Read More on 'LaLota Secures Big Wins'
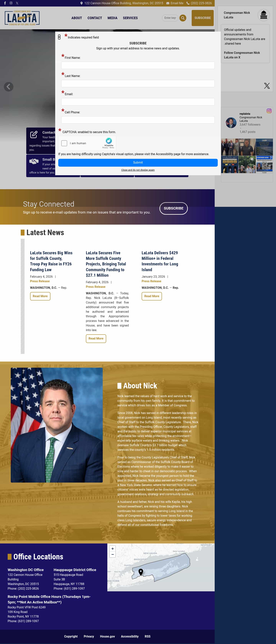Screen dimensions: 276x644 [x=40, y=296]
